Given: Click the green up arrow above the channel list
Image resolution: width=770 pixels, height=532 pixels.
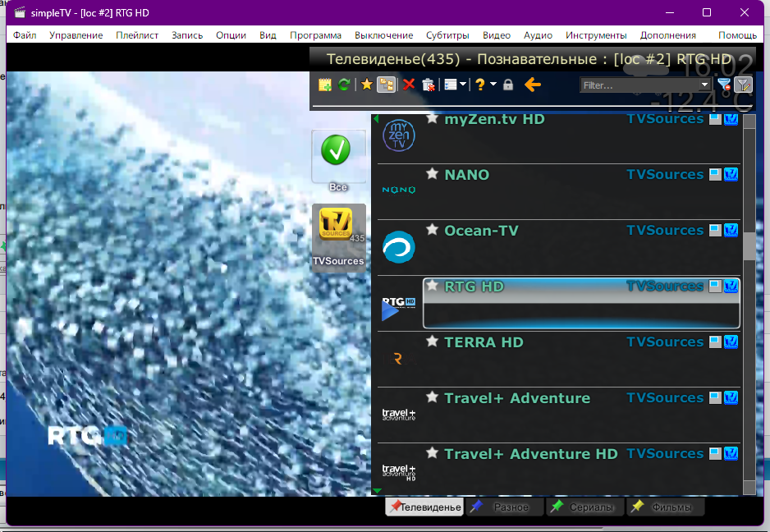Looking at the screenshot, I should pyautogui.click(x=376, y=118).
